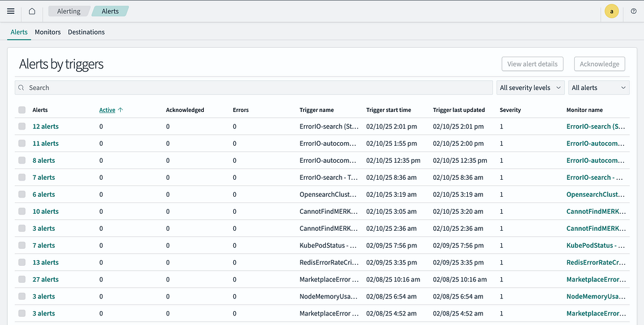Click start time '02/09/25 7:56 pm'
The height and width of the screenshot is (325, 644).
click(x=391, y=245)
